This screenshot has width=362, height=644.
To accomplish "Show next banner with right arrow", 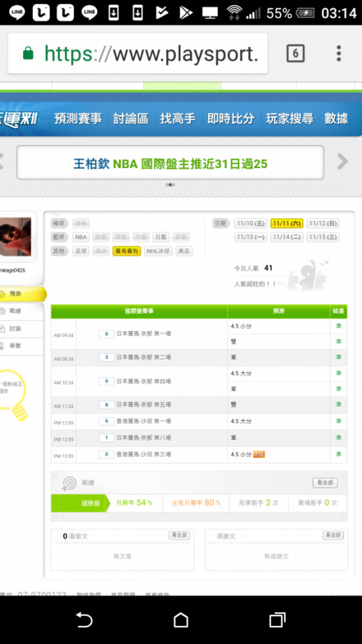I will [342, 162].
